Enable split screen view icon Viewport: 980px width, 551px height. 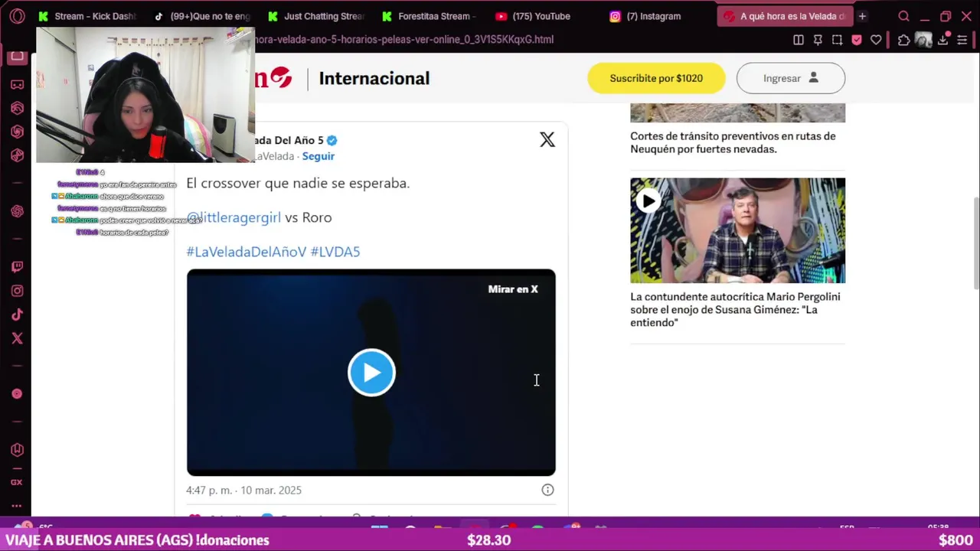[799, 40]
